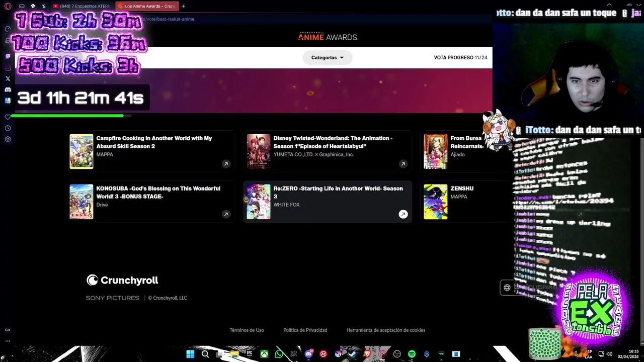Viewport: 644px width, 362px height.
Task: Click the Twisted-Wonderland poster thumbnail
Action: tap(259, 151)
